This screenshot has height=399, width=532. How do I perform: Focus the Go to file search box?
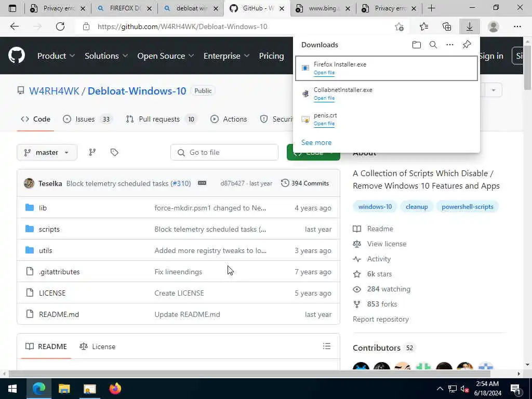point(224,152)
